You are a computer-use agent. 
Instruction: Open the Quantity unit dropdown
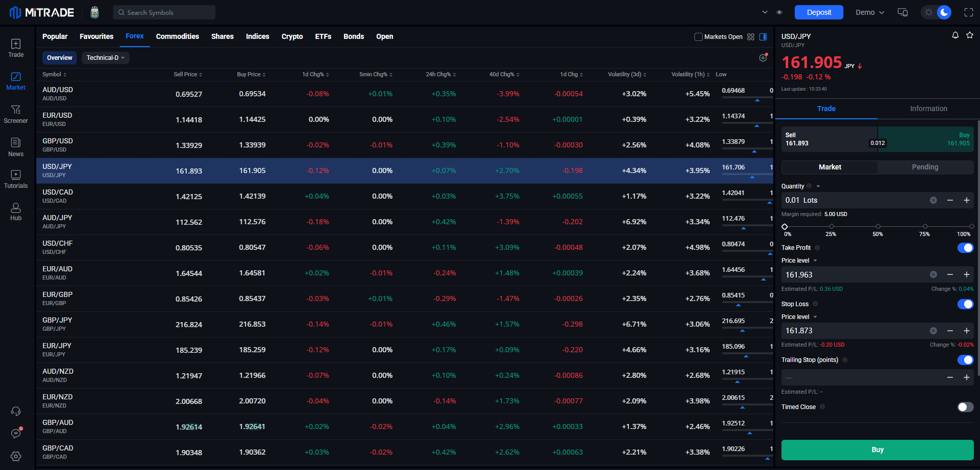pos(818,186)
